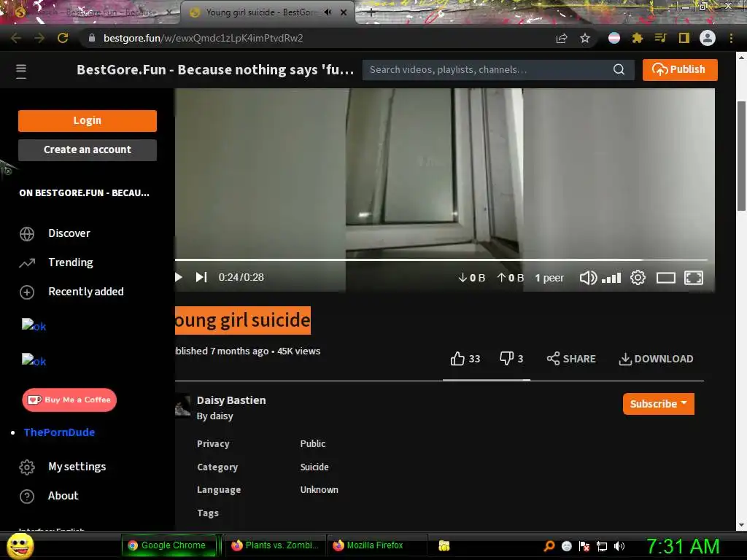This screenshot has height=560, width=747.
Task: Click the 'By daisy' account link
Action: [x=215, y=416]
